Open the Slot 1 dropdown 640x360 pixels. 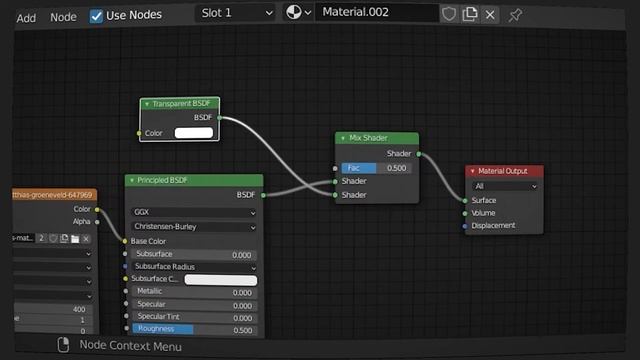236,13
